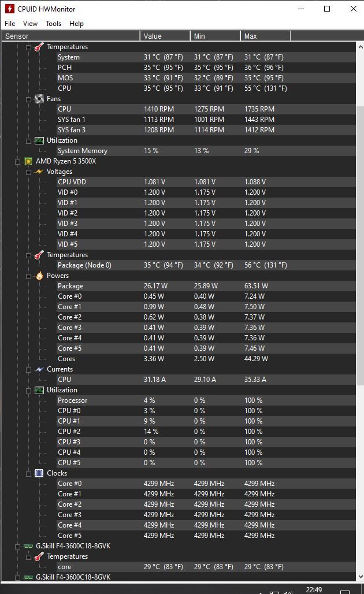Click the Clocks waveform icon

[x=39, y=473]
